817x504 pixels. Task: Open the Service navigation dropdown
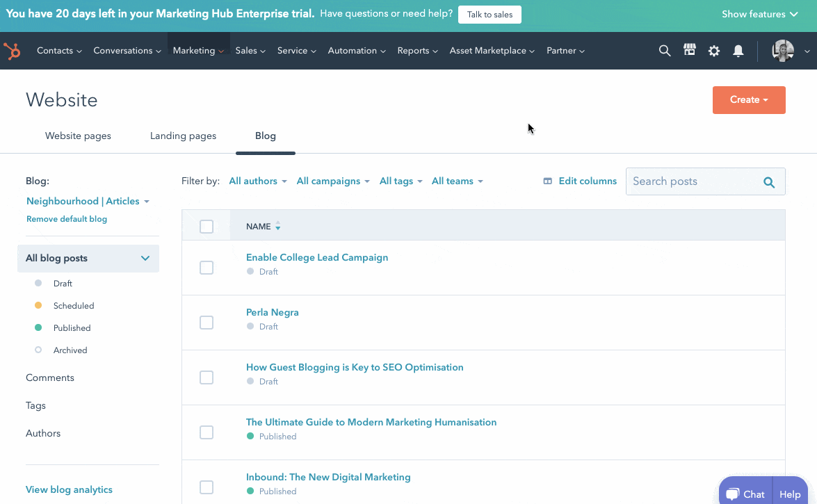pos(296,51)
